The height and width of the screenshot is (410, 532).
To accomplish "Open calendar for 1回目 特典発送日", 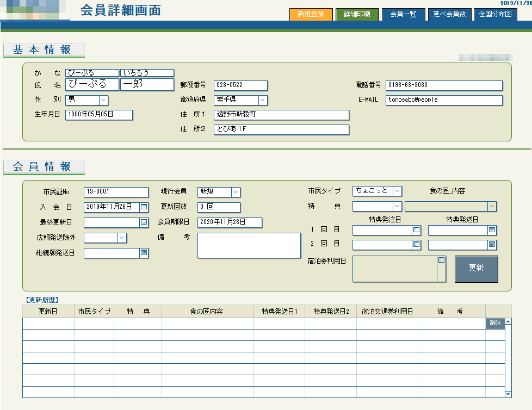I will point(492,230).
